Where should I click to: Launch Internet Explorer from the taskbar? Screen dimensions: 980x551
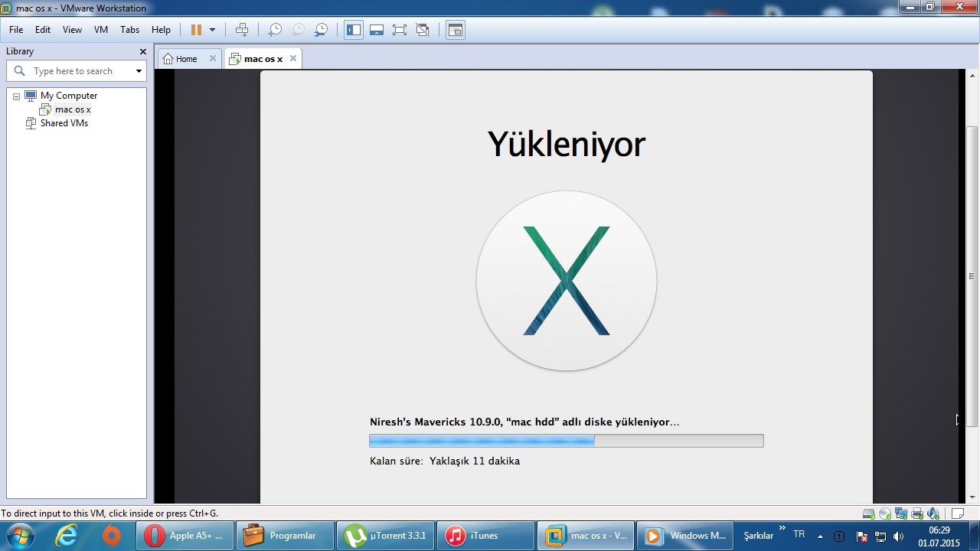coord(67,536)
